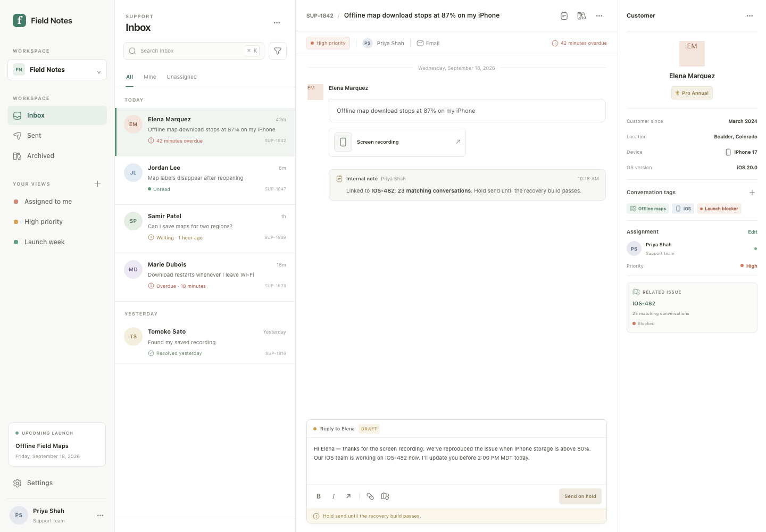Click the 42 minutes overdue indicator in header
This screenshot has height=532, width=766.
tap(579, 43)
